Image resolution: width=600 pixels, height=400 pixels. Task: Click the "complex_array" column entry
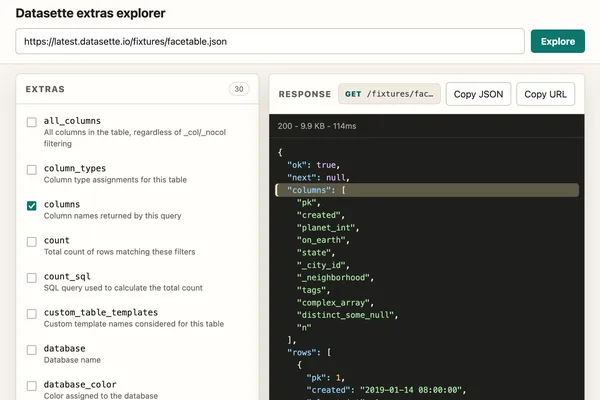coord(335,303)
